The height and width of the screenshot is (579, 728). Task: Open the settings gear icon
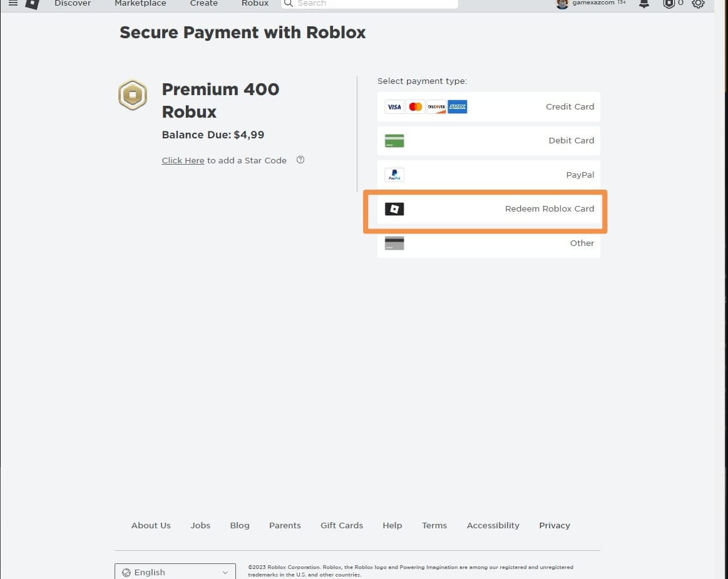point(698,3)
